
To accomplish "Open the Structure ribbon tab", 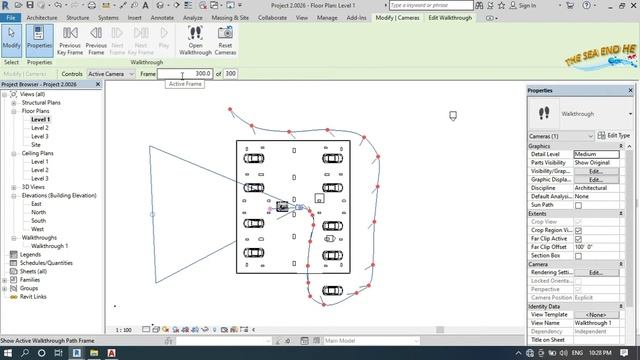I will point(78,18).
